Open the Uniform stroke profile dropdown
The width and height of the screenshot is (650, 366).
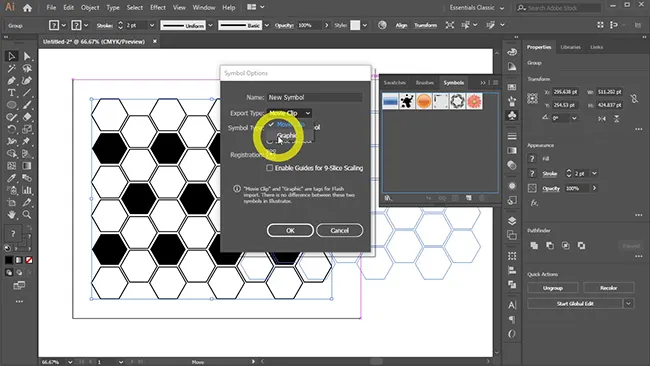click(210, 25)
